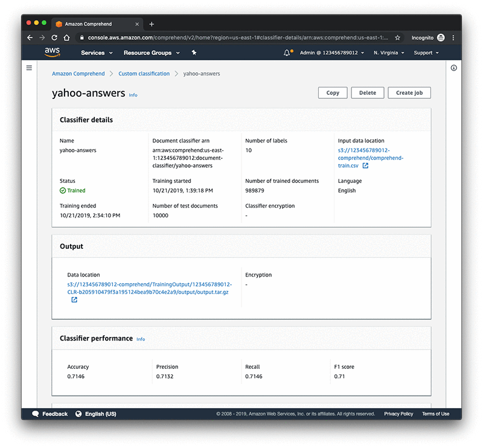Go to browser home page icon
This screenshot has height=448, width=483.
(66, 37)
